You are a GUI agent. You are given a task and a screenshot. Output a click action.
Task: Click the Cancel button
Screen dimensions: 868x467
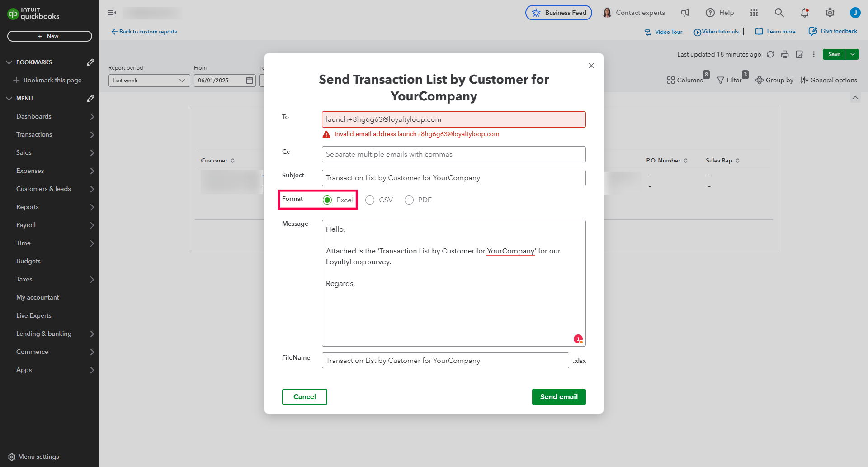pos(305,397)
